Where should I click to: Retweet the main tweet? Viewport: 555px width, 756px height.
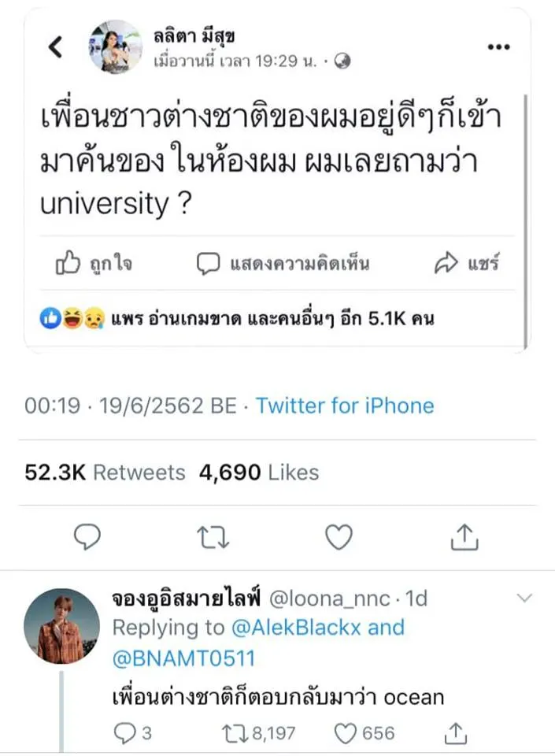tap(213, 537)
